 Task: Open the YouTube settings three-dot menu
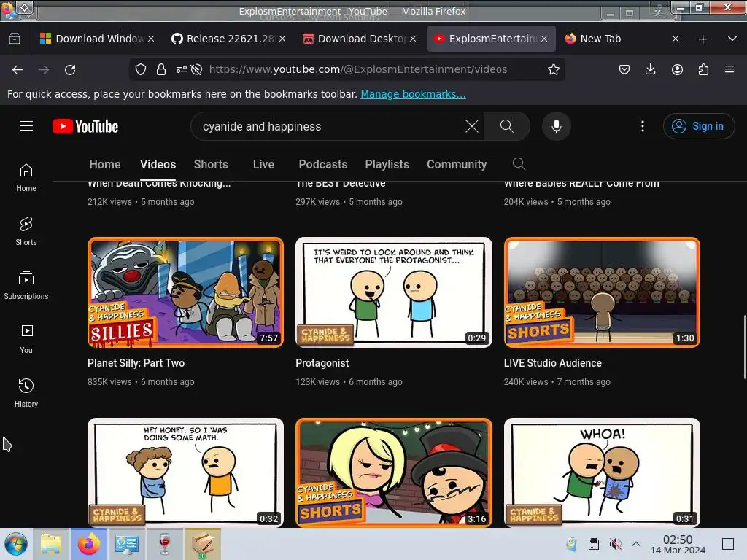642,126
